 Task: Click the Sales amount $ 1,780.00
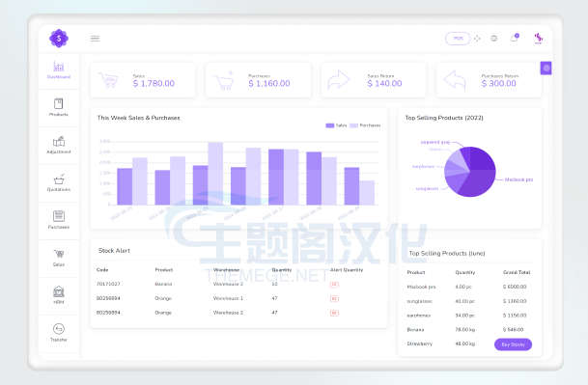154,83
